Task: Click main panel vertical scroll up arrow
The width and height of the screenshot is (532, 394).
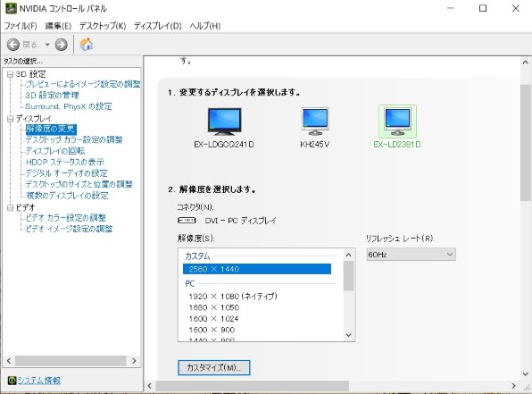Action: 526,63
